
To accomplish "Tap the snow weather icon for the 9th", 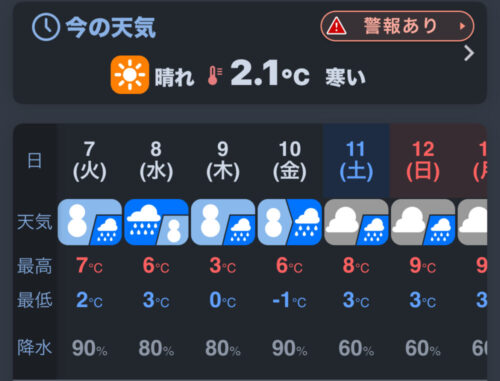I will click(223, 222).
